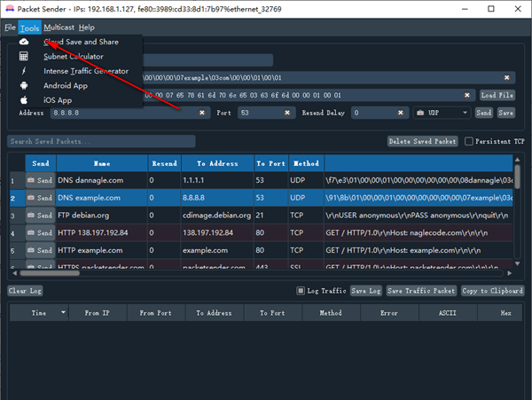
Task: Click the Apple logo icon
Action: pos(24,100)
